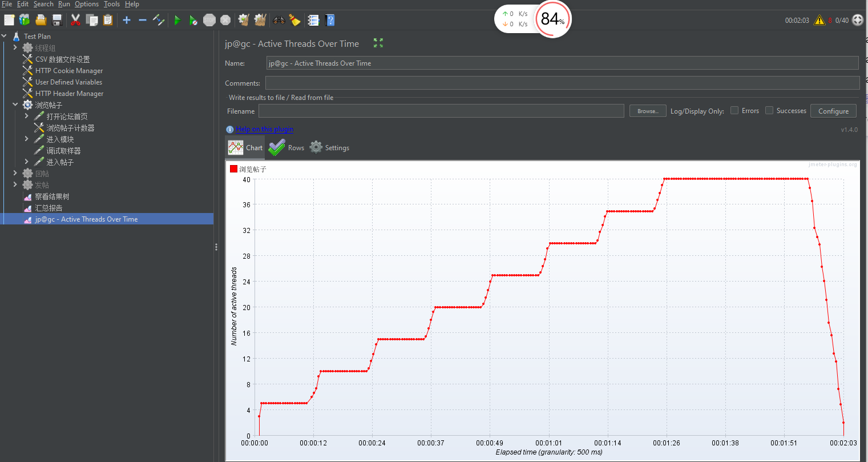The height and width of the screenshot is (462, 868).
Task: Select 调试取样器 sampler in the tree
Action: tap(63, 150)
